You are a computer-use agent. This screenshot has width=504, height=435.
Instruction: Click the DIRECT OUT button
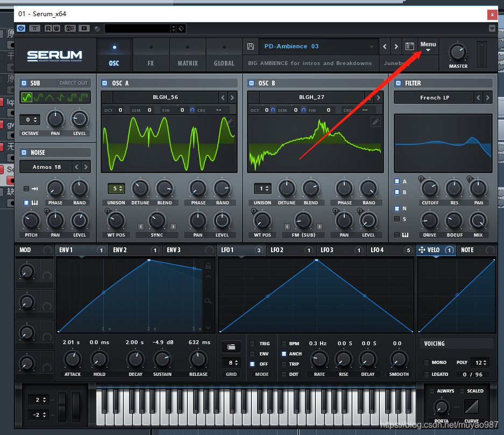coord(74,83)
